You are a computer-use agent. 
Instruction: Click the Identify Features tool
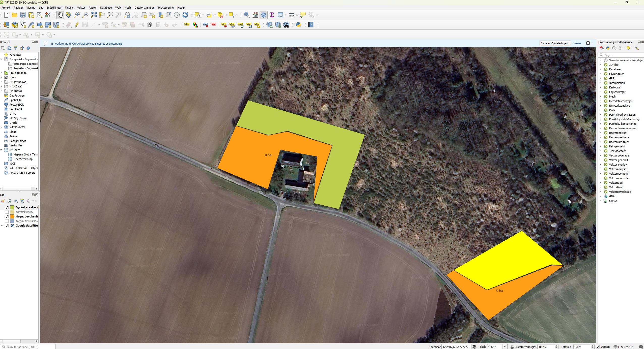[x=247, y=15]
